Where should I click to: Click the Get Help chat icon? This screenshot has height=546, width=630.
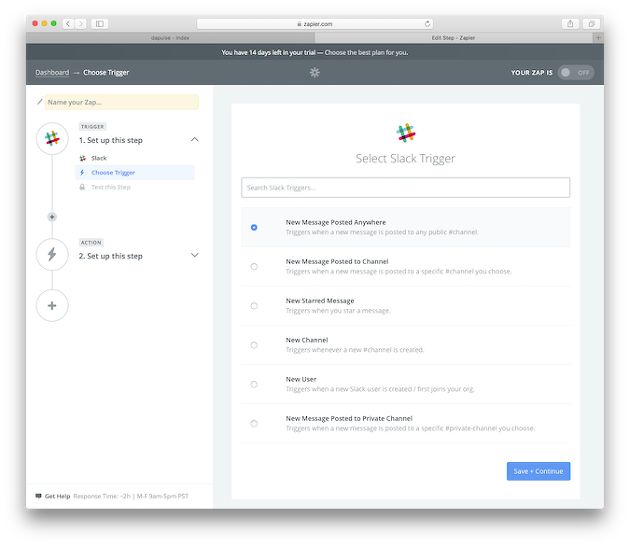point(39,496)
